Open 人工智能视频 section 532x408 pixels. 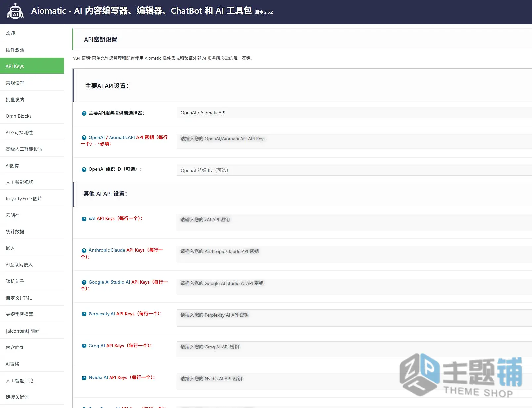click(x=32, y=182)
